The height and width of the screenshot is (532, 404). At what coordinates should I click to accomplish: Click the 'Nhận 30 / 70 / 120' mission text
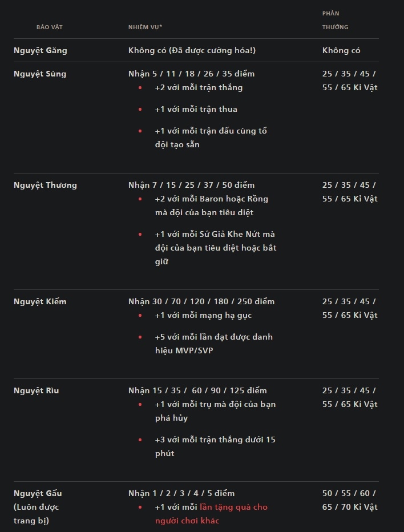pos(201,301)
